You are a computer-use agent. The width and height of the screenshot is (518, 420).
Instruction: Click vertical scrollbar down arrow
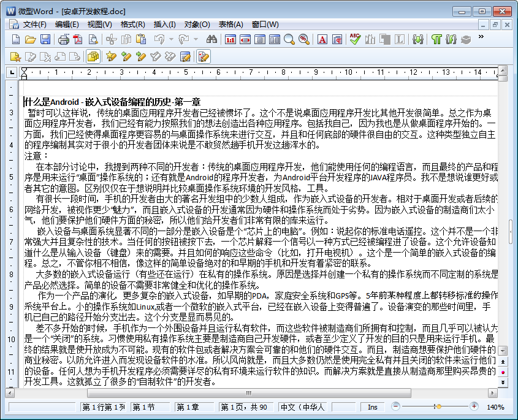tap(503, 350)
